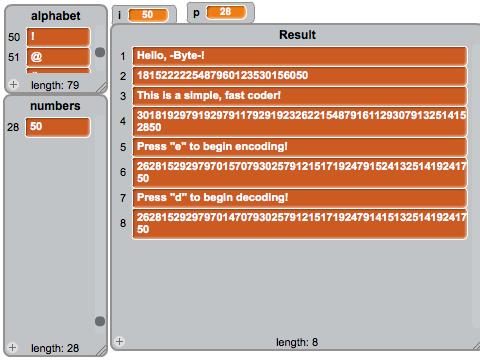Click 'length: 28' label in numbers list
The image size is (480, 360).
click(55, 348)
